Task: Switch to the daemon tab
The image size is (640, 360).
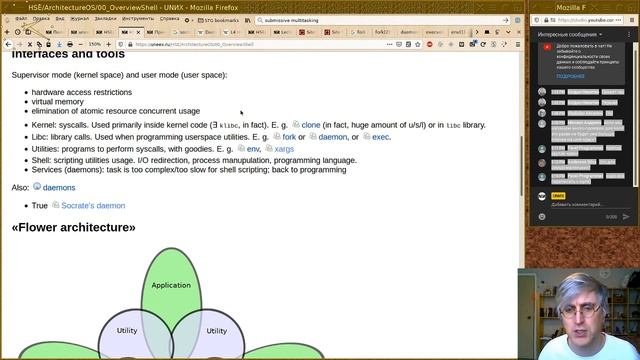Action: point(409,32)
